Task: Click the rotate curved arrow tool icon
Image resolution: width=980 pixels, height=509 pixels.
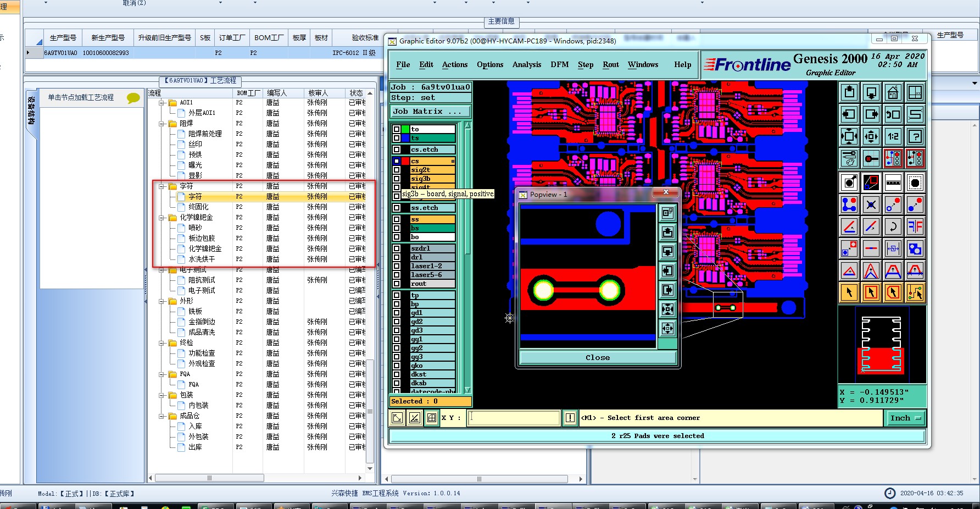Action: 893,226
